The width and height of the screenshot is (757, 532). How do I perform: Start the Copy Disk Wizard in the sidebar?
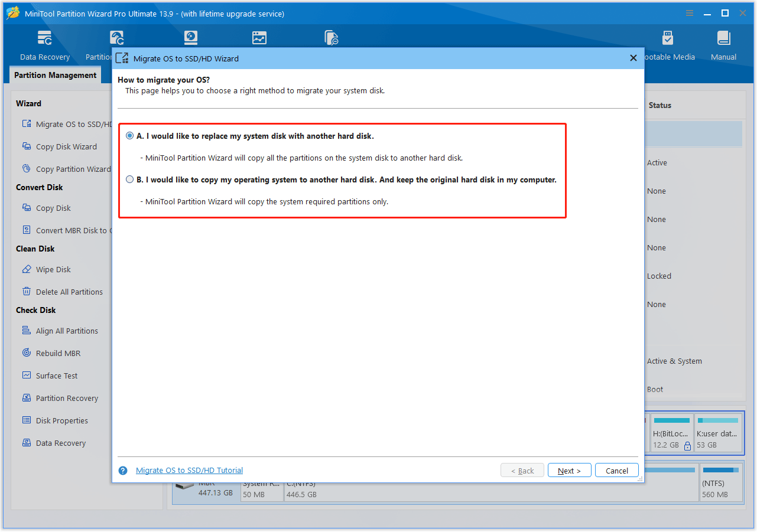(60, 146)
